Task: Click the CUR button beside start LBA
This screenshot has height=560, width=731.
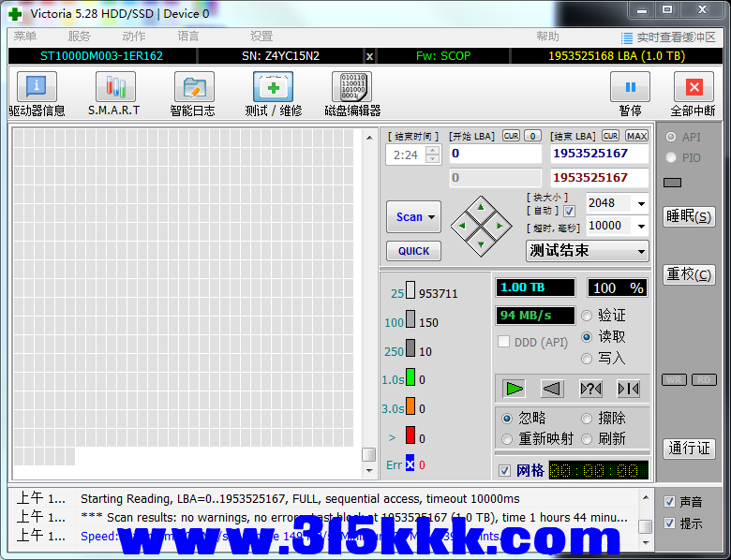Action: [x=512, y=136]
